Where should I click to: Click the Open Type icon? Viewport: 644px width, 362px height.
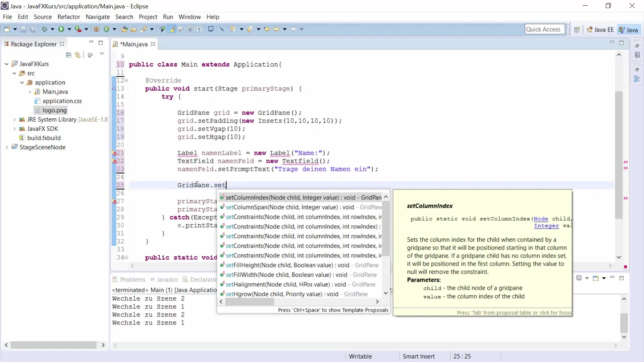[124, 29]
